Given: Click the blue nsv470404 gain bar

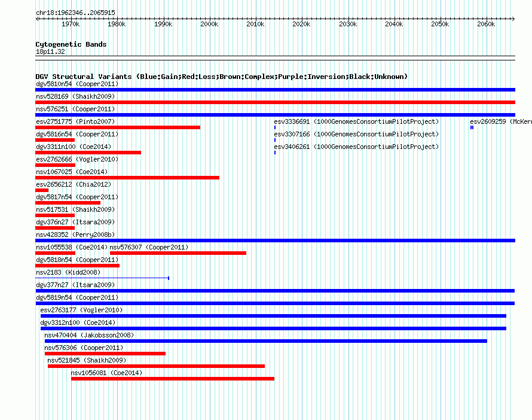Looking at the screenshot, I should pyautogui.click(x=266, y=341).
